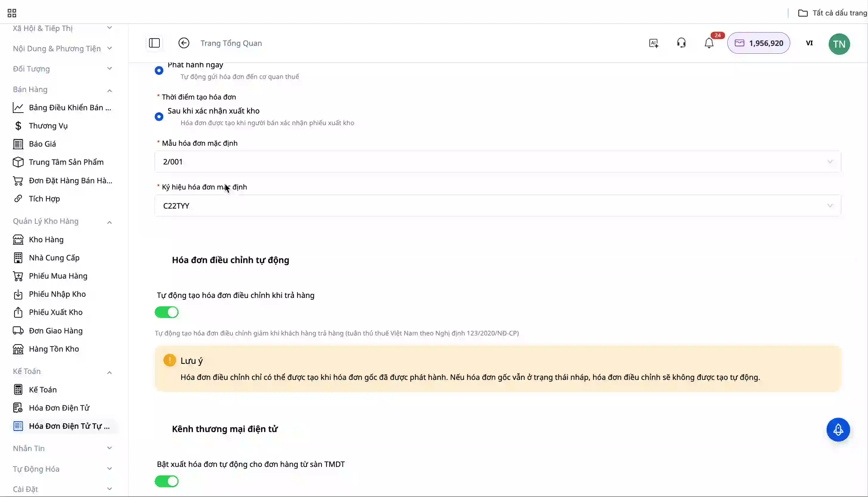Open the AI assistant icon

(654, 43)
